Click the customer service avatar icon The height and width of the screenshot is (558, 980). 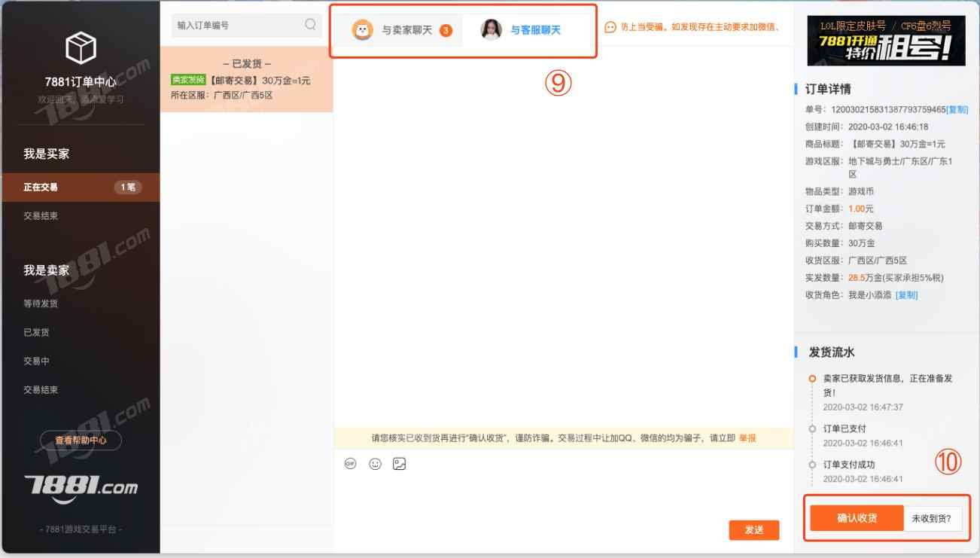[x=492, y=30]
